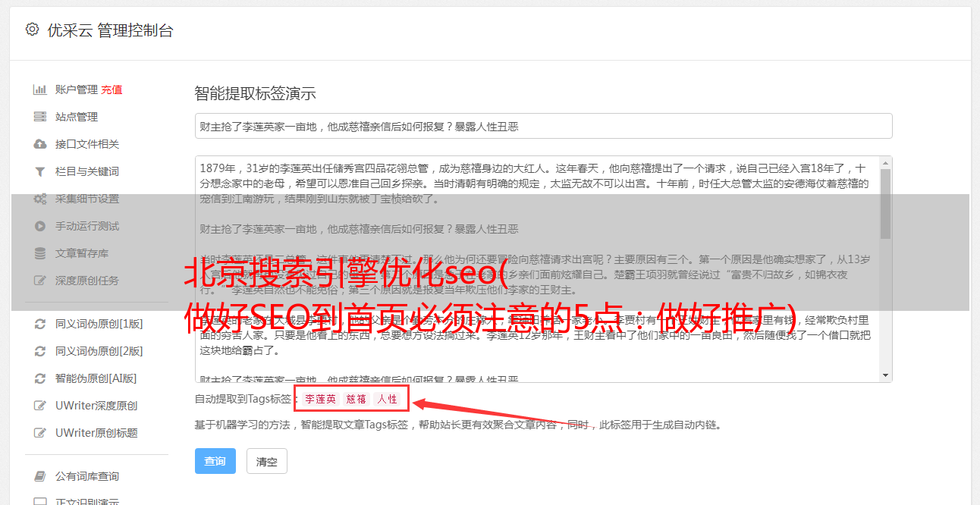Image resolution: width=980 pixels, height=505 pixels.
Task: Select the 站点管理 server icon
Action: coord(40,117)
